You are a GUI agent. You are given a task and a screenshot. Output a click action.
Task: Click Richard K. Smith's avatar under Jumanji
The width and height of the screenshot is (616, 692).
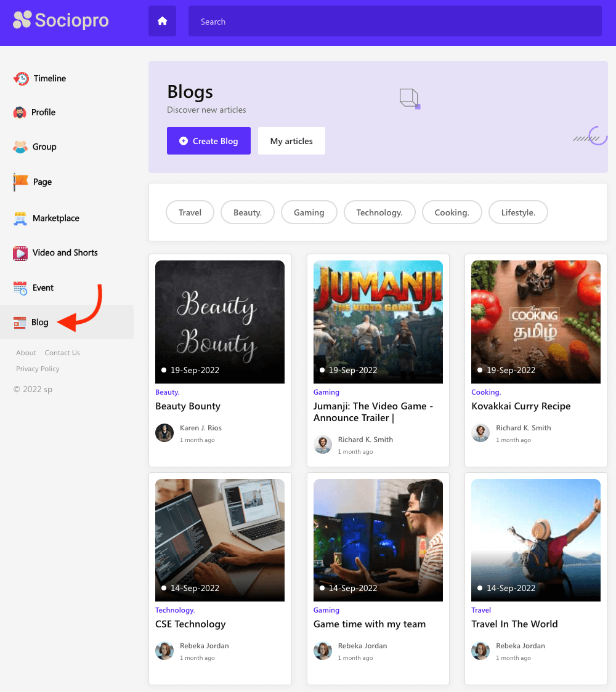coord(323,445)
